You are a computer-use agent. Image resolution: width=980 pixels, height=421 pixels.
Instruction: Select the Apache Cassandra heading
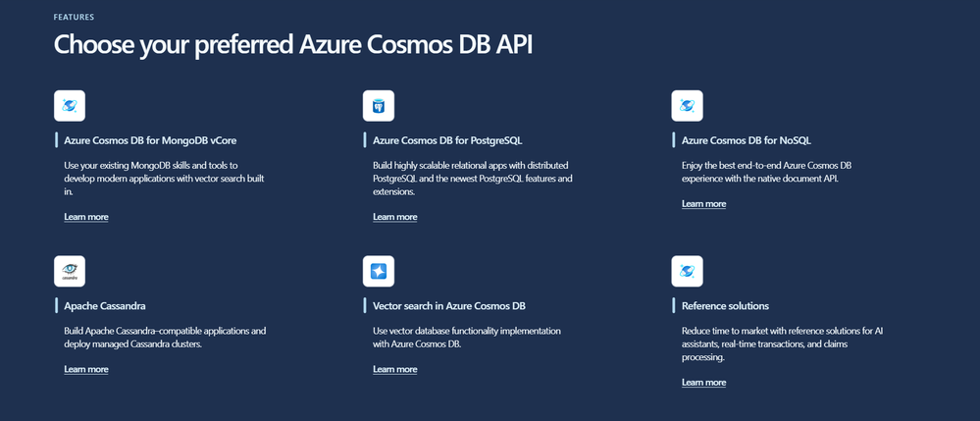click(x=105, y=306)
